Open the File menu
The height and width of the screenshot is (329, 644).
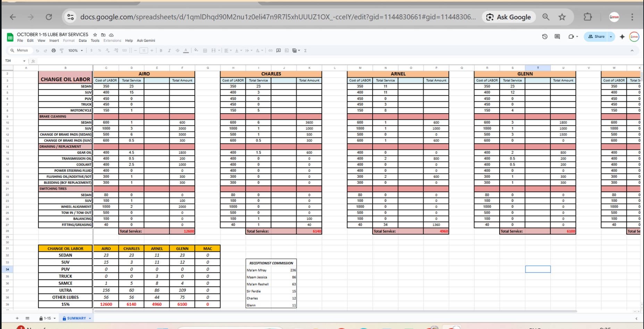(x=20, y=41)
